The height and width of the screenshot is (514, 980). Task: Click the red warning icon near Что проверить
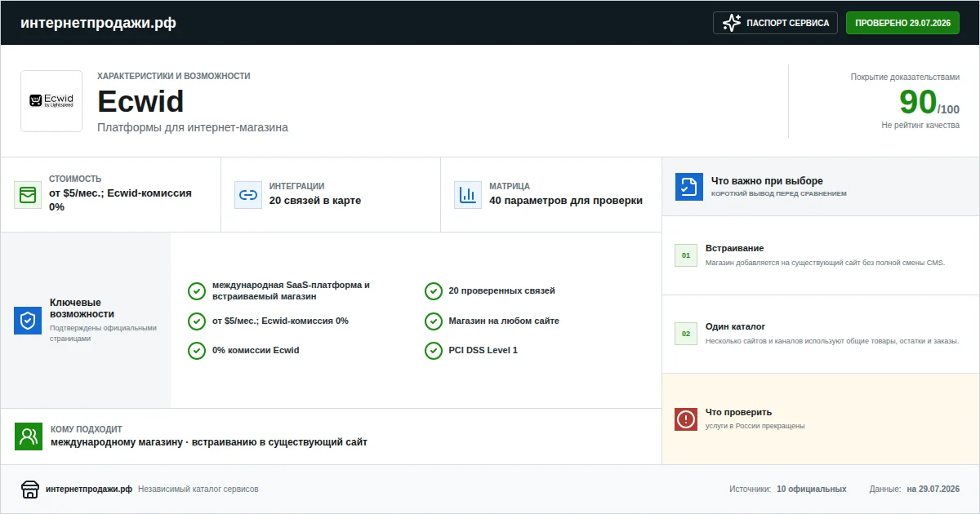(x=686, y=419)
